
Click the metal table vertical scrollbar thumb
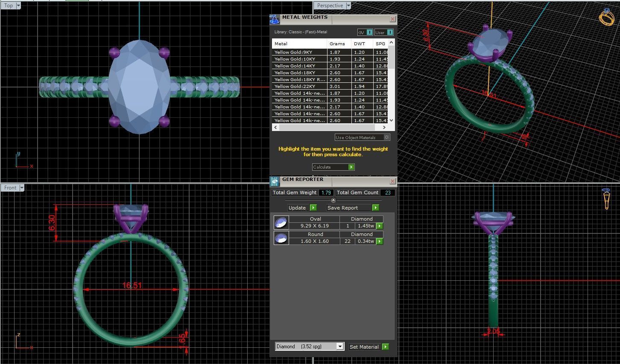click(392, 58)
